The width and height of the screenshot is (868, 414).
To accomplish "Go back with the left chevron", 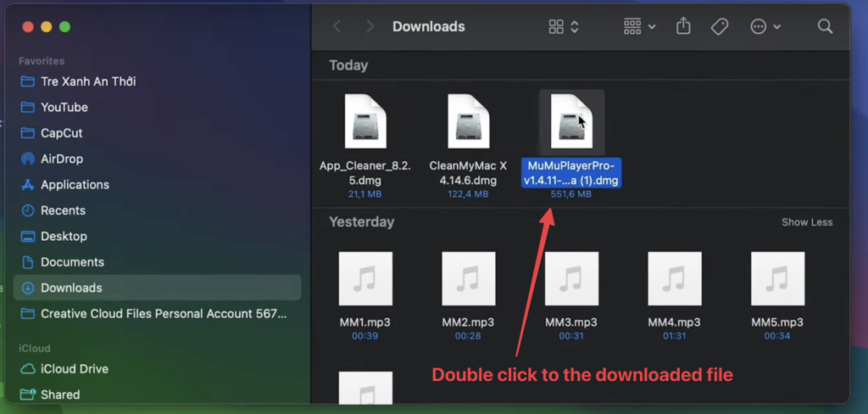I will (x=337, y=26).
